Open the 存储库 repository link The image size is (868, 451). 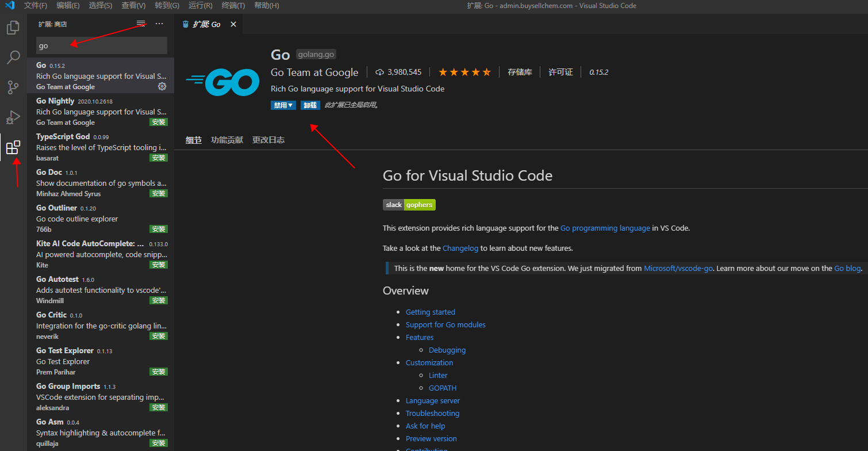click(x=520, y=72)
